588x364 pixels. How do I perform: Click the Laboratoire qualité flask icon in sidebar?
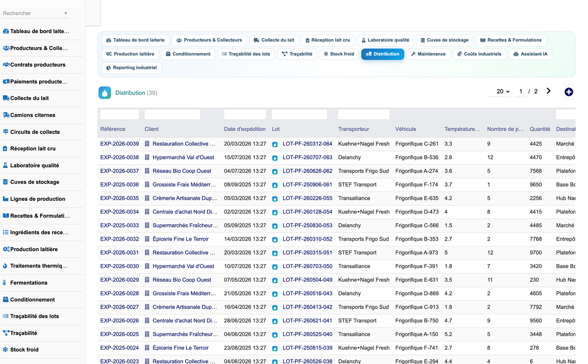(6, 166)
